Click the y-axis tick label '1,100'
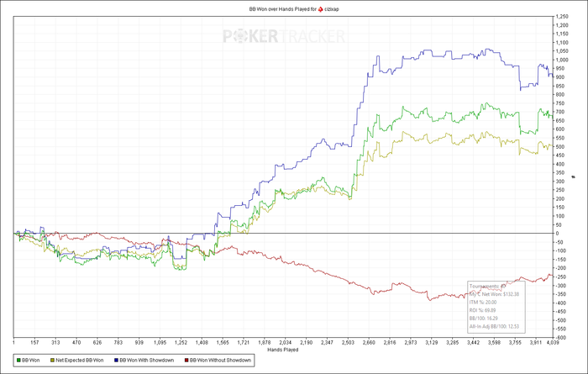Image resolution: width=588 pixels, height=374 pixels. click(562, 42)
